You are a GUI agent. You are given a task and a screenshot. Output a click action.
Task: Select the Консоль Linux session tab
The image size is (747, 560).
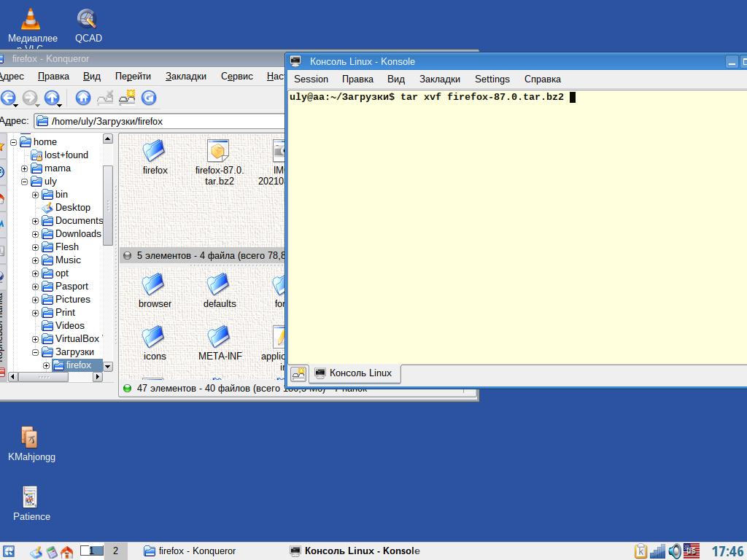coord(355,373)
